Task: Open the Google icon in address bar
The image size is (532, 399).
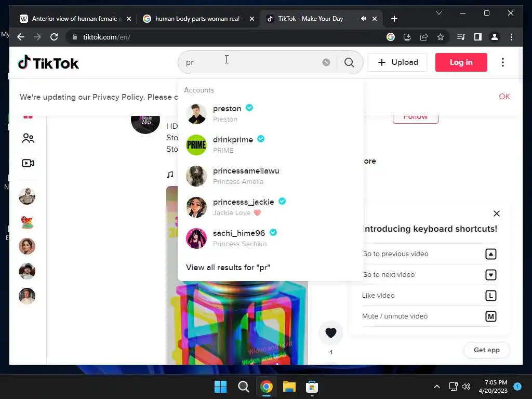Action: click(391, 37)
